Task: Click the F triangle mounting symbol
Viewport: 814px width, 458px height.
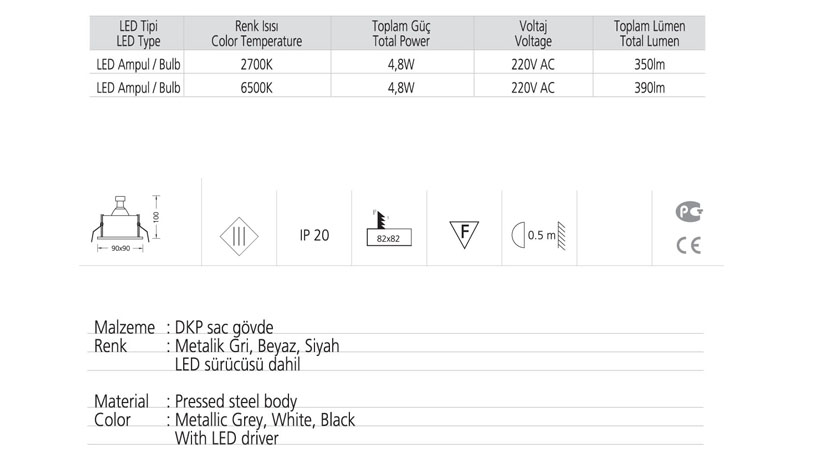Action: (x=463, y=234)
